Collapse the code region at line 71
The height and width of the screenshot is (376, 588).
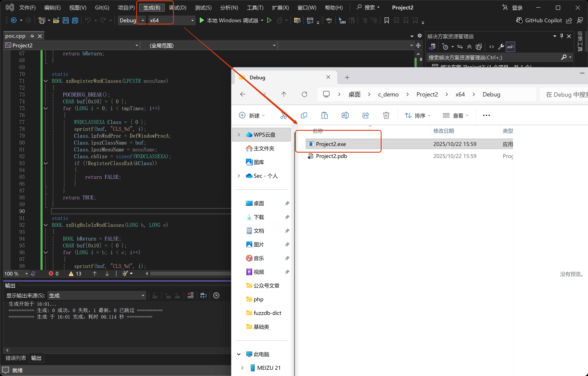point(46,81)
